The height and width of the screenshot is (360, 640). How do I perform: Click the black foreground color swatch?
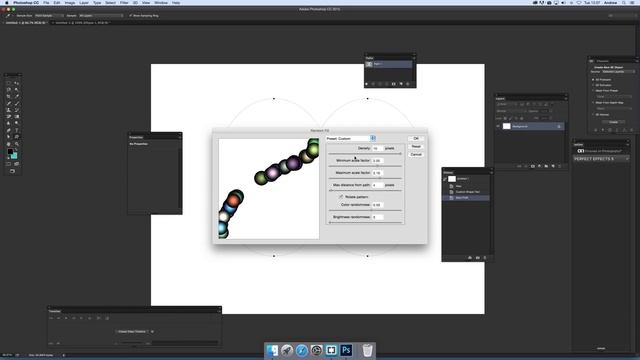(x=10, y=152)
